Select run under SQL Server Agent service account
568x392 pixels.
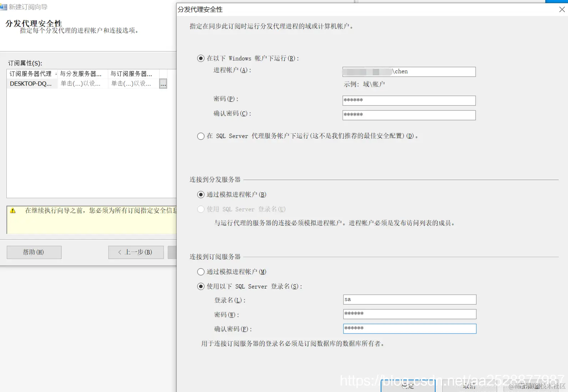pyautogui.click(x=201, y=136)
